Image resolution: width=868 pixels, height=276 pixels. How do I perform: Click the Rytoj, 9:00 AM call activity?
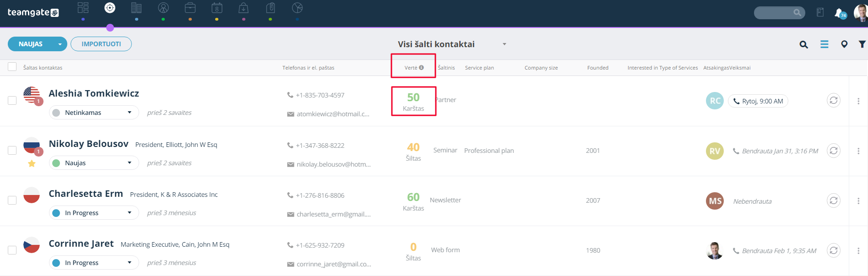tap(758, 101)
